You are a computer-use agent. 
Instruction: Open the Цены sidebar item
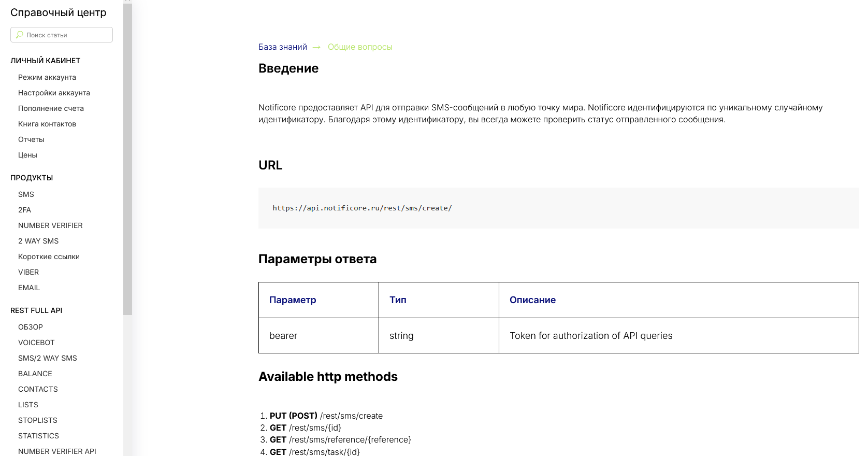pyautogui.click(x=27, y=155)
